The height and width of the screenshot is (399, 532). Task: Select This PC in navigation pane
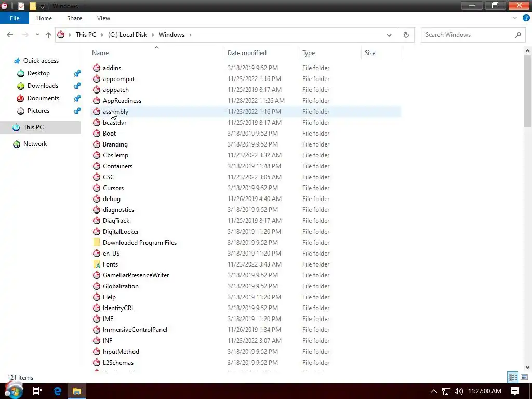coord(33,127)
